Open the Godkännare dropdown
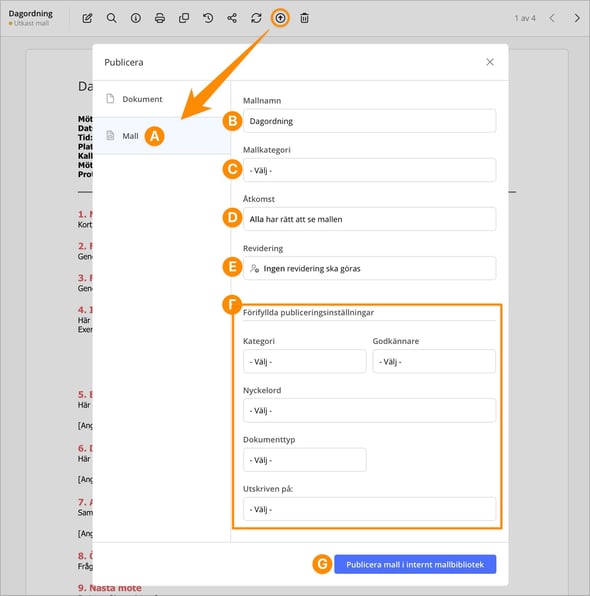Screen dimensions: 590x596 pos(434,361)
